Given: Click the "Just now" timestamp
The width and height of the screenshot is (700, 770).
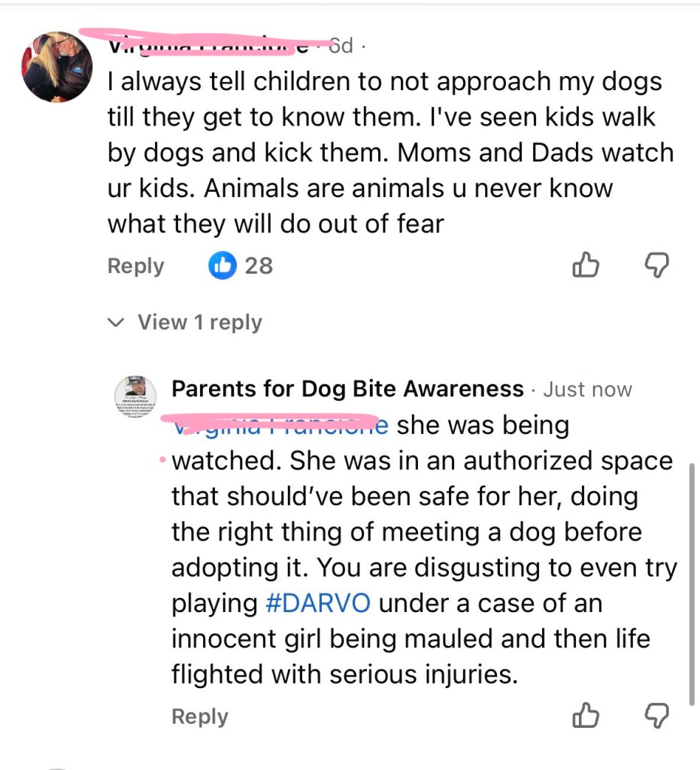Looking at the screenshot, I should tap(587, 390).
